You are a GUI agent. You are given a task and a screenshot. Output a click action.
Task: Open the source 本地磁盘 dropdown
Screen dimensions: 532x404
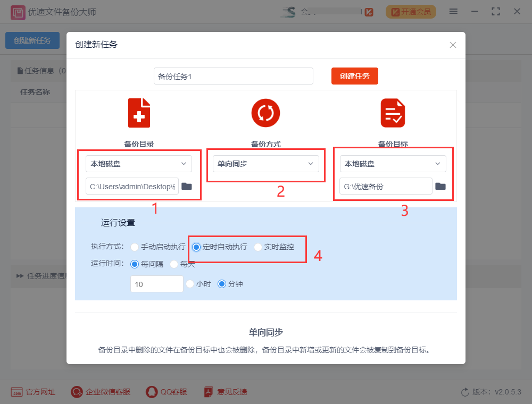tap(138, 163)
